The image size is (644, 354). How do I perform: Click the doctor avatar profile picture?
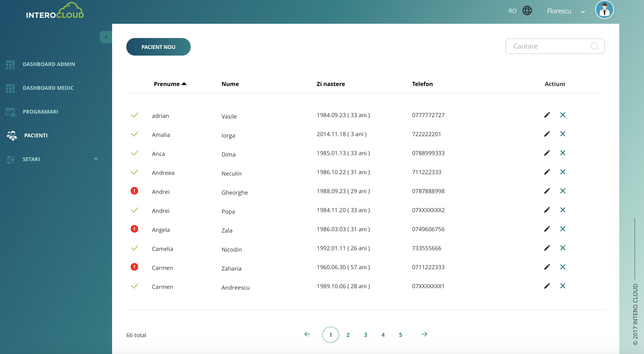pos(604,10)
